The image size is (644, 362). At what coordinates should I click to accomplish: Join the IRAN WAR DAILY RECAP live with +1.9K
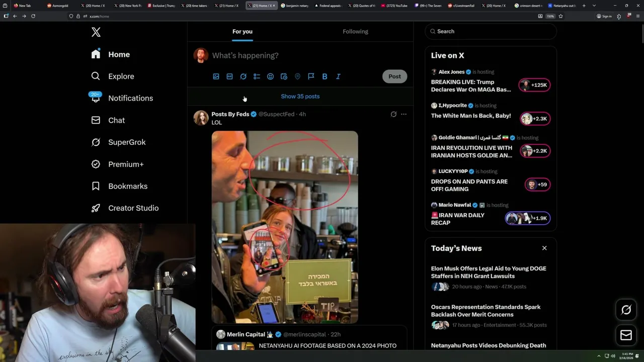click(x=528, y=218)
